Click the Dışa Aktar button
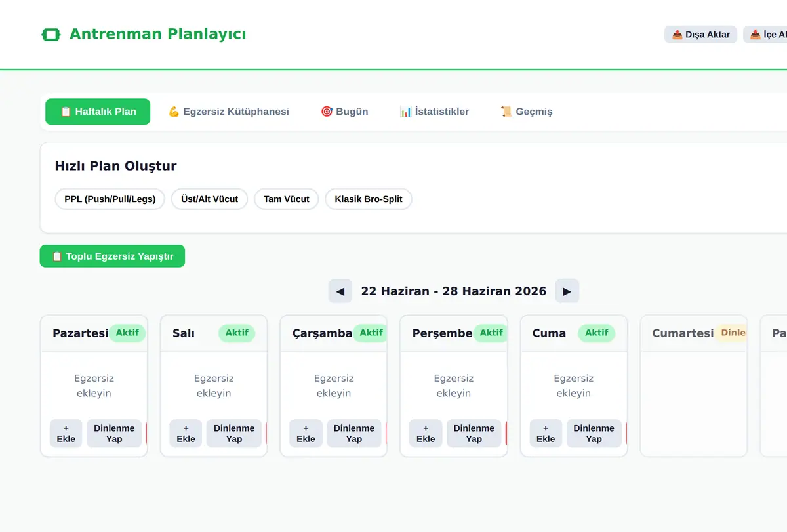 click(701, 35)
